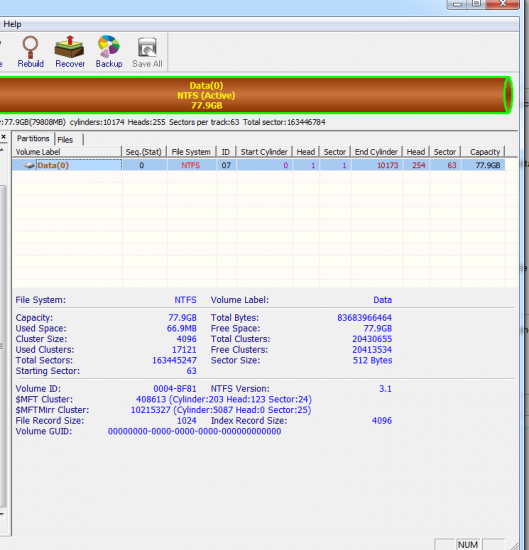This screenshot has height=550, width=529.
Task: Click Free Clusters value 20413534
Action: pos(372,350)
